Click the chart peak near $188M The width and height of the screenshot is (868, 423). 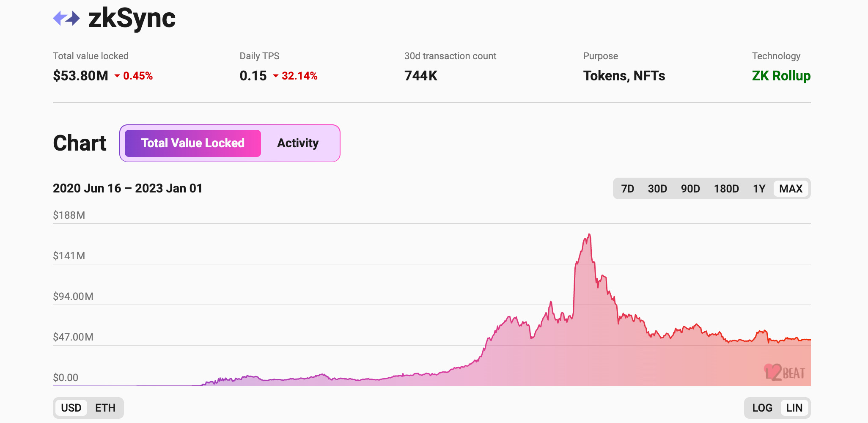click(x=589, y=235)
